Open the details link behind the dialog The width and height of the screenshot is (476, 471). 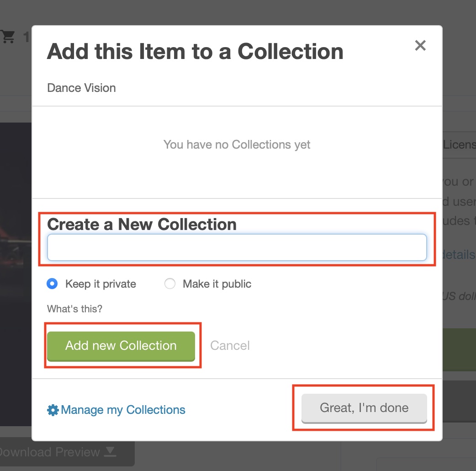(x=459, y=255)
